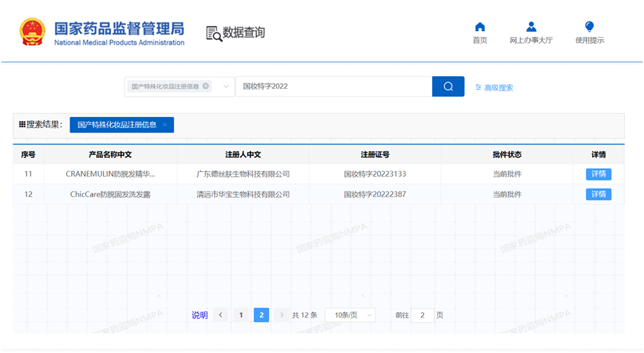The width and height of the screenshot is (644, 353).
Task: Click the search text field containing 国妆特字2022
Action: pyautogui.click(x=333, y=87)
